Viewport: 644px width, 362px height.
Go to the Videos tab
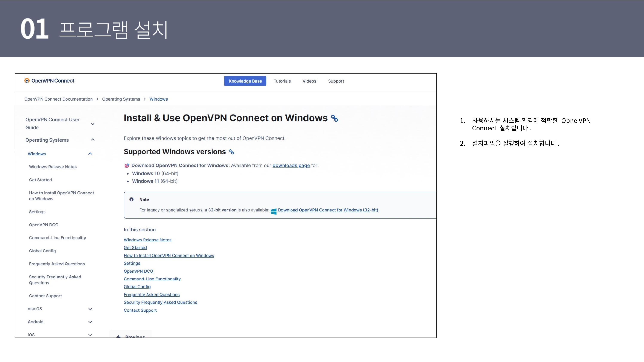[310, 81]
